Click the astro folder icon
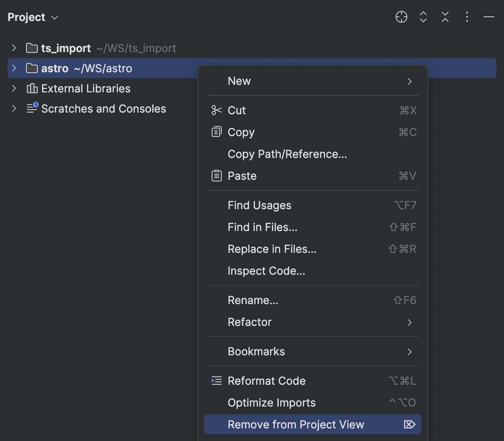The height and width of the screenshot is (441, 504). pos(31,68)
